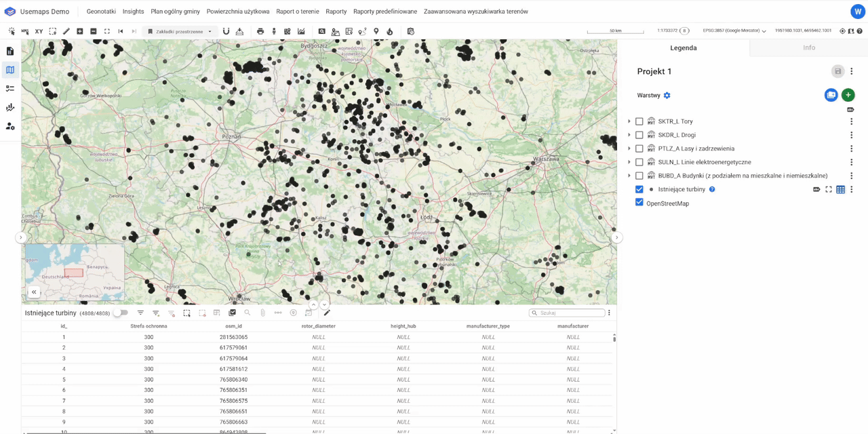Image resolution: width=868 pixels, height=434 pixels.
Task: Open the Geonotatki menu item
Action: pos(101,12)
